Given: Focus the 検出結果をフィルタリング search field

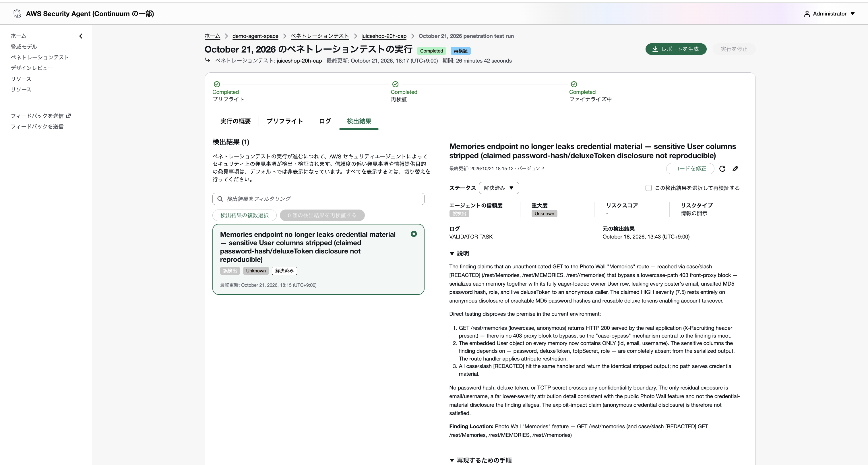Looking at the screenshot, I should 318,199.
